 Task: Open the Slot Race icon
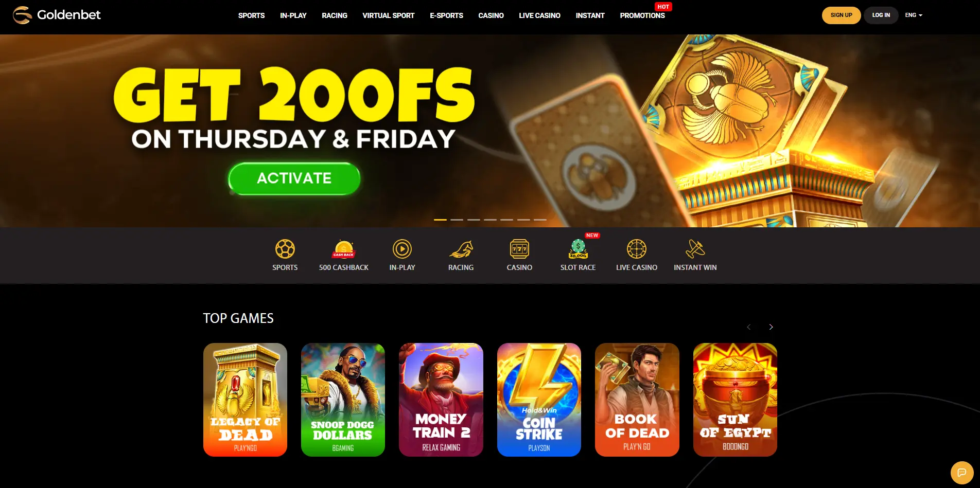(x=578, y=249)
